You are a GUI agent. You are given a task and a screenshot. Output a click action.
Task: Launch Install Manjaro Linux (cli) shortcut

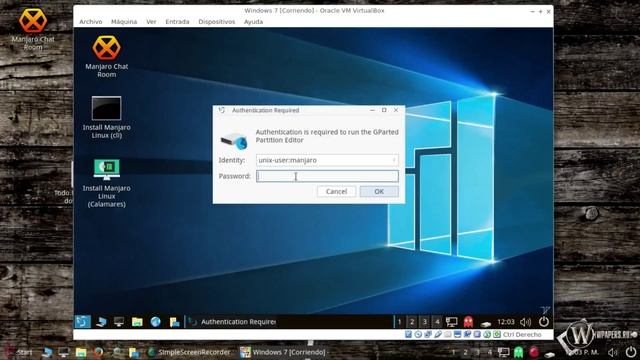coord(107,118)
